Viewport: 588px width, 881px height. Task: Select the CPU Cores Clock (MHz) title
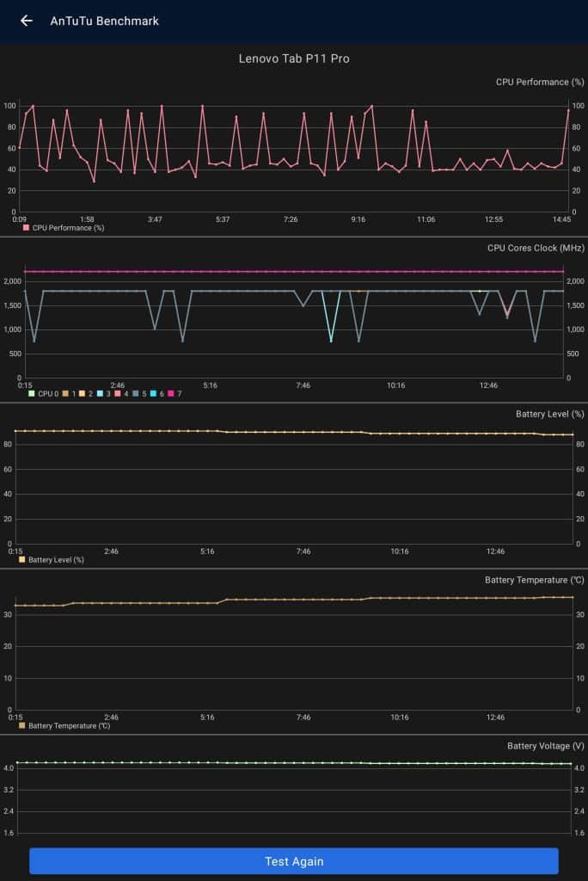(x=536, y=248)
